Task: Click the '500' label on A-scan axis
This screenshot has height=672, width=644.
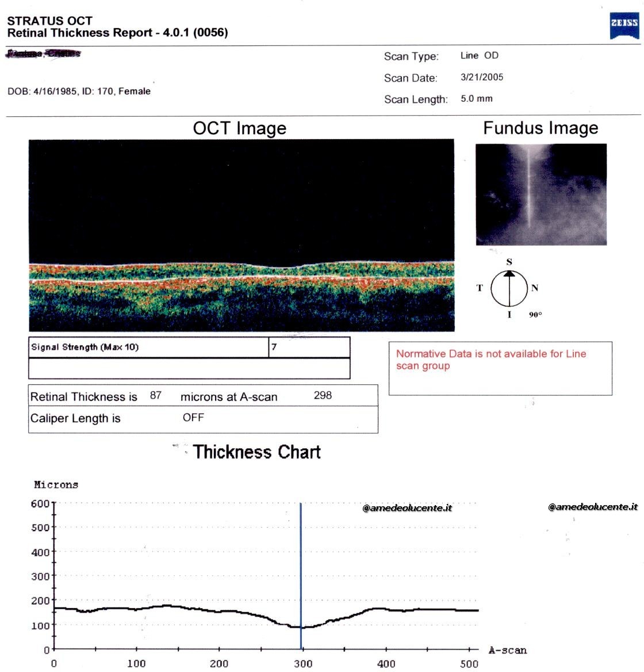Action: tap(469, 664)
